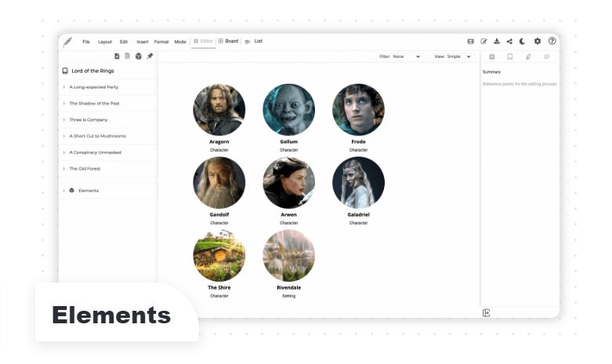Open the Aragorn character portrait
The height and width of the screenshot is (364, 612).
coord(219,110)
